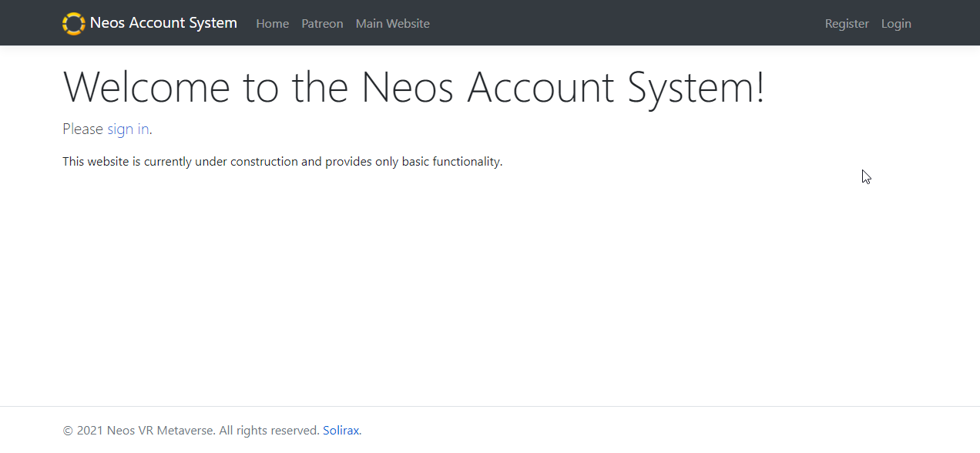Open the Solirax footer link

click(341, 431)
